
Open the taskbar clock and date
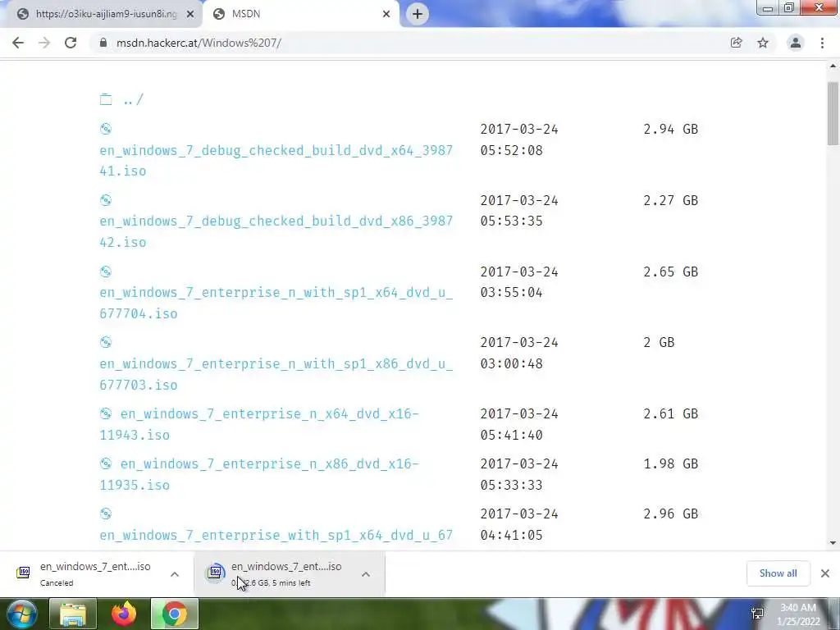pos(798,614)
